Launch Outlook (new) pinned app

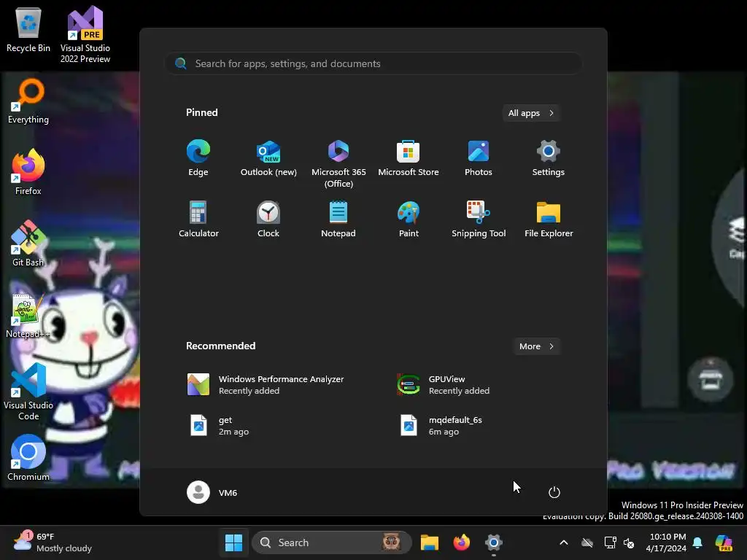point(268,158)
